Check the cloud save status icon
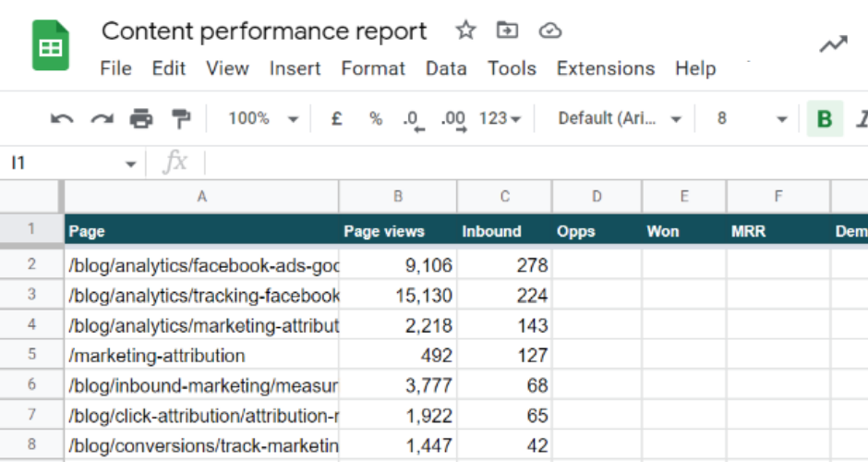 pyautogui.click(x=550, y=30)
